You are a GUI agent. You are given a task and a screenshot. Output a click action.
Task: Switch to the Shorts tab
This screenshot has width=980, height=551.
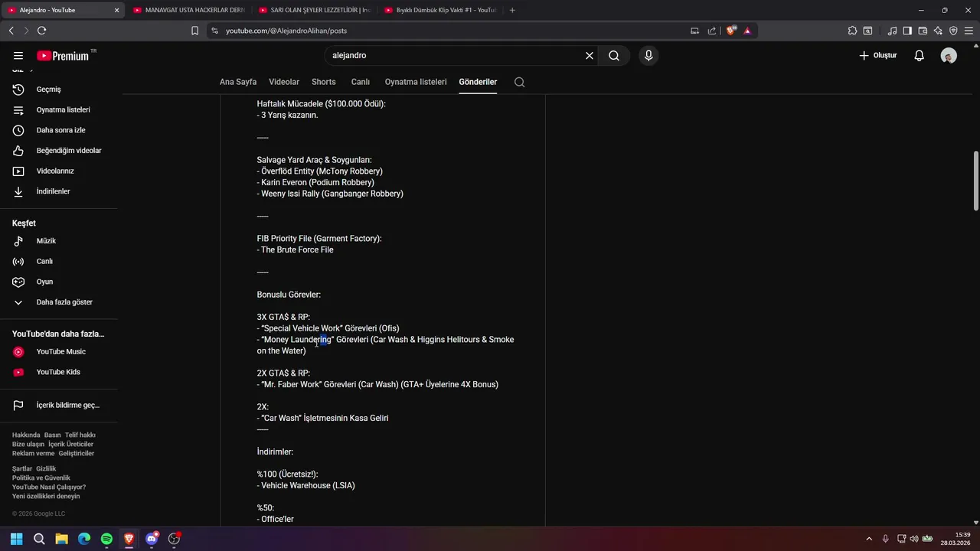click(x=324, y=82)
